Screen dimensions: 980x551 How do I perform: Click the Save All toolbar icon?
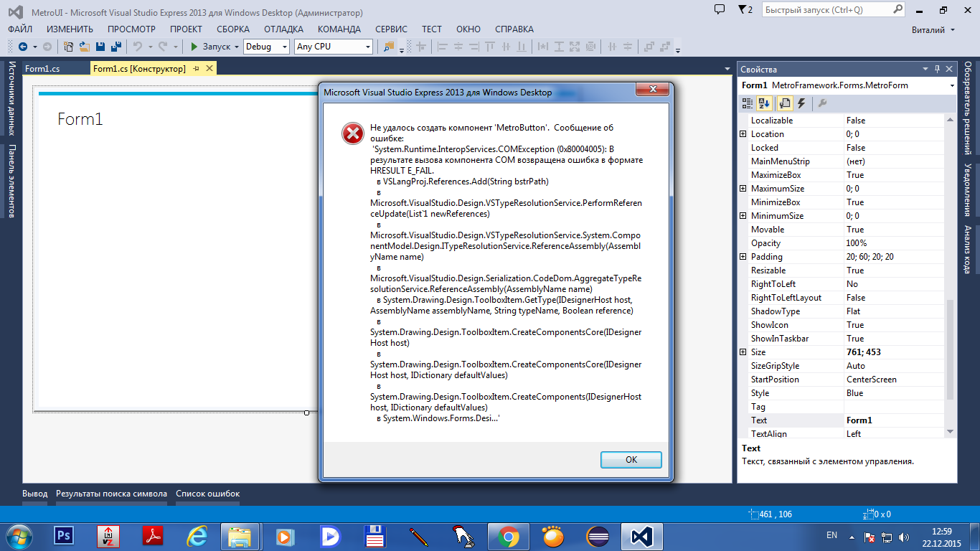pyautogui.click(x=115, y=47)
